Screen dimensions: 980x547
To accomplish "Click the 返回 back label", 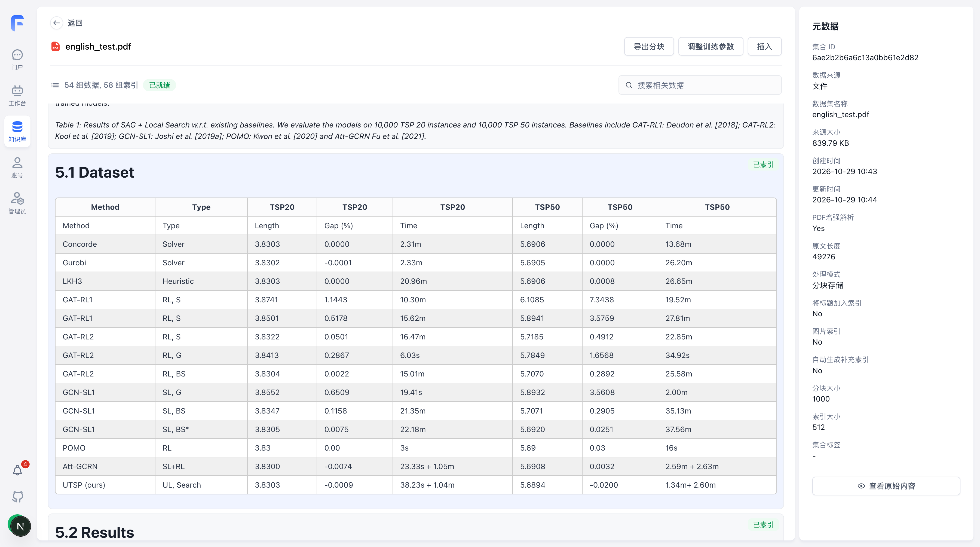I will [x=75, y=23].
